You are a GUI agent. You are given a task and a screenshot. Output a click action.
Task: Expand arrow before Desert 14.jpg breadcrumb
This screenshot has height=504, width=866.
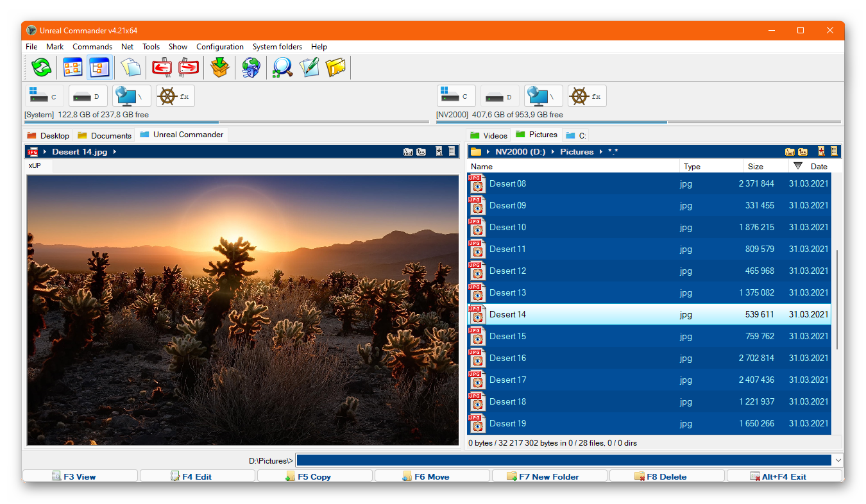45,152
